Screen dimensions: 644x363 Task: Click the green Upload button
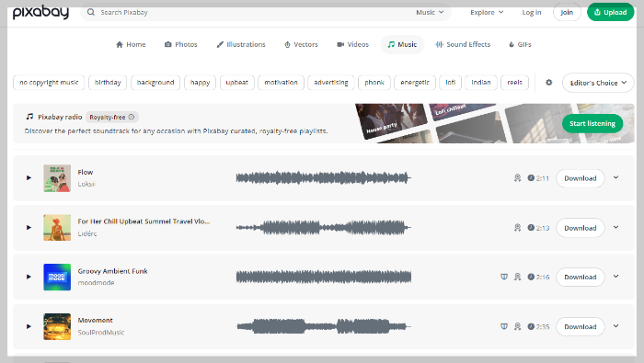[610, 12]
